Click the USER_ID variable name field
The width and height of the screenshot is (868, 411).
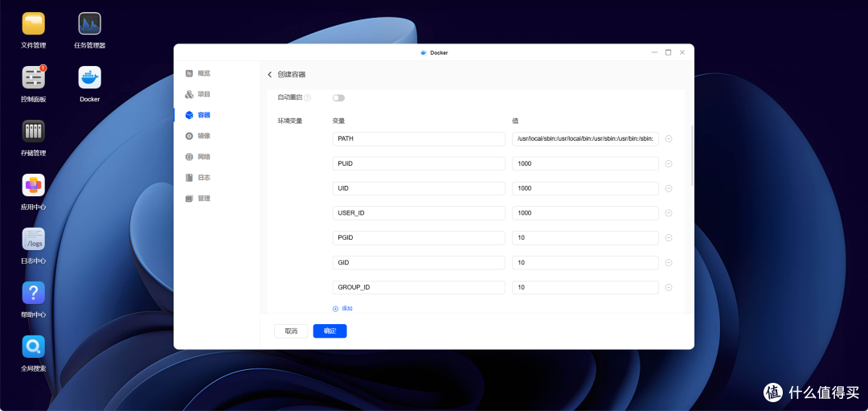(x=419, y=213)
